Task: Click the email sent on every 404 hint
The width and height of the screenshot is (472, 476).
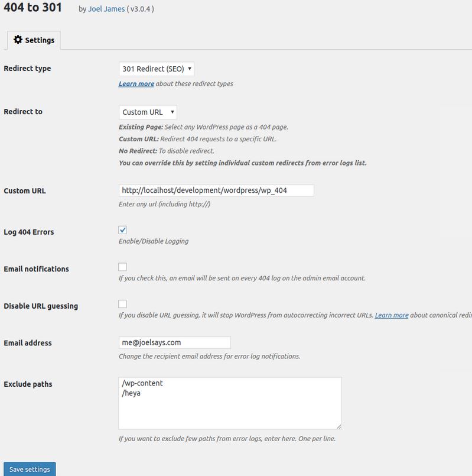Action: (x=242, y=278)
